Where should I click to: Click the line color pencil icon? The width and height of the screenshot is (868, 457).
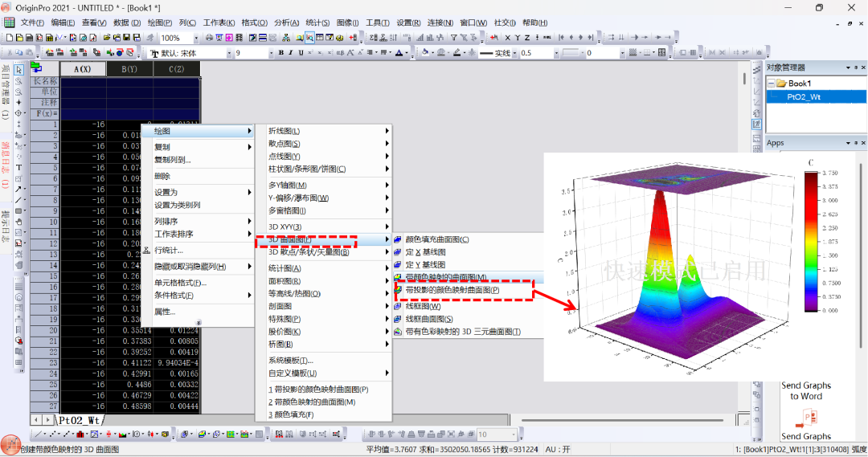pos(457,52)
